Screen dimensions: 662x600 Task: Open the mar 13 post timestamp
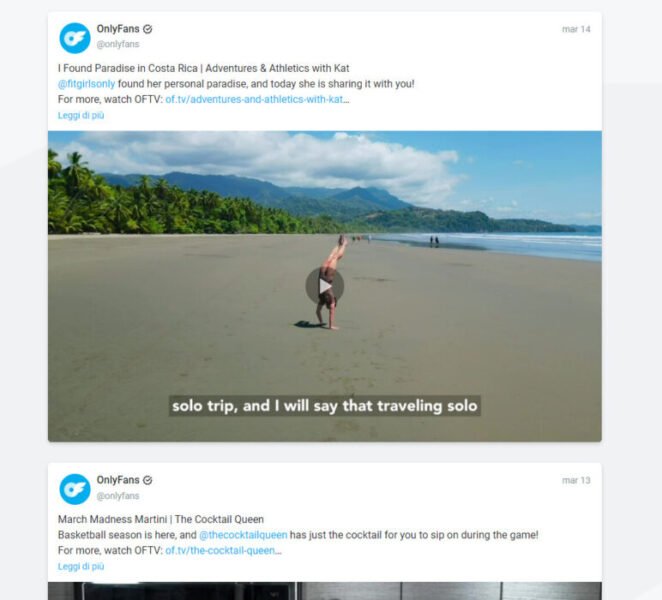576,481
